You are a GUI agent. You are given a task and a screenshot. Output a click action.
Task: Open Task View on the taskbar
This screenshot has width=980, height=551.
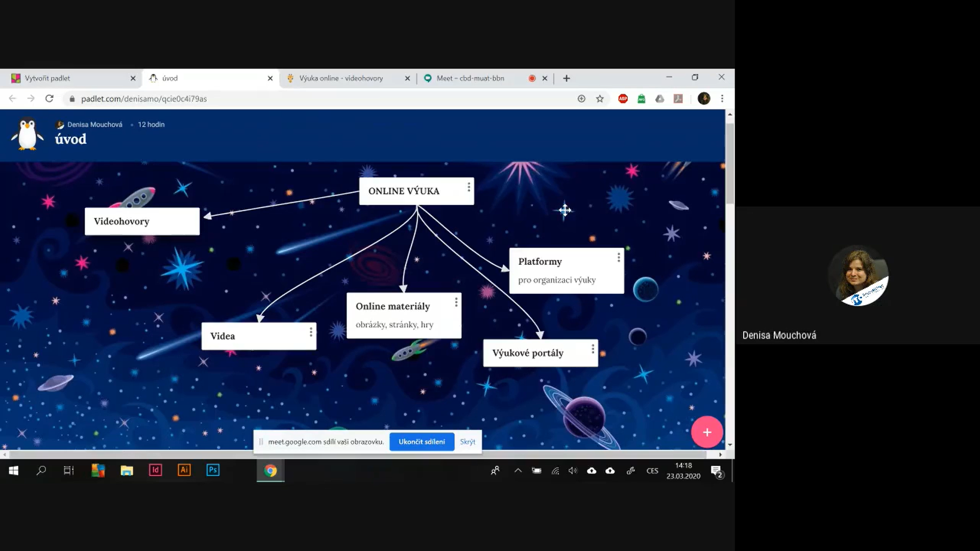point(69,470)
